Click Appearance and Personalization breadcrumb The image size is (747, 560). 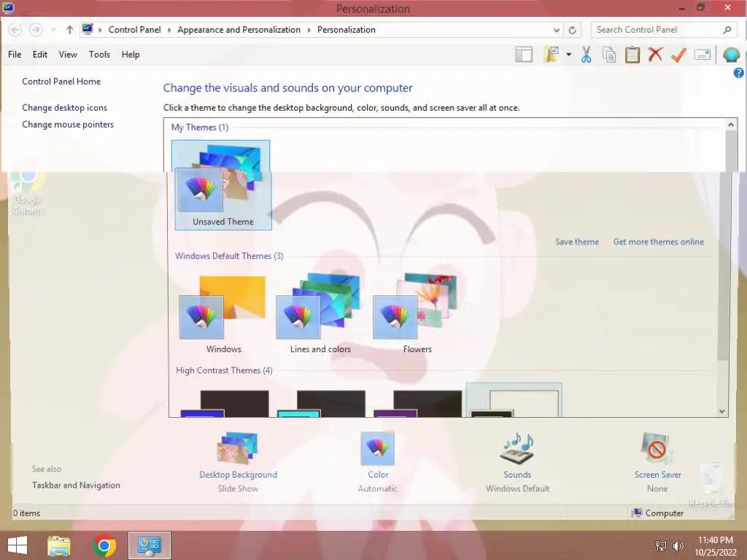click(x=239, y=29)
